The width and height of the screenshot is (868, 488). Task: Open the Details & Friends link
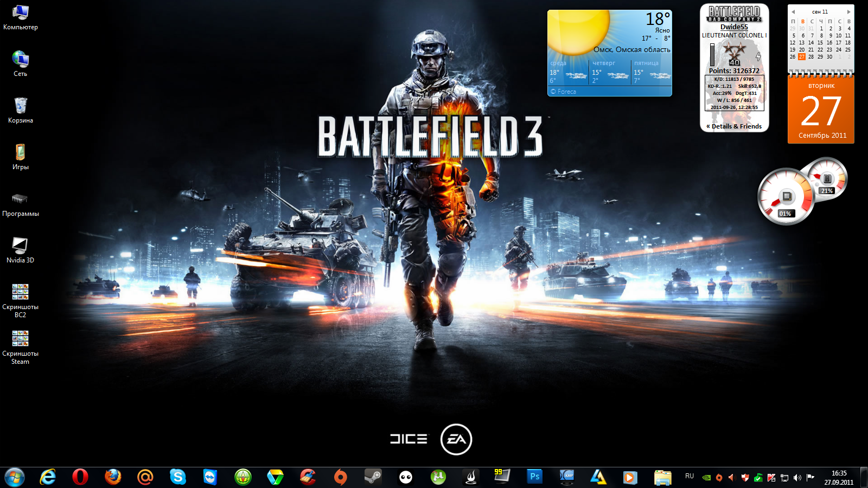click(734, 126)
